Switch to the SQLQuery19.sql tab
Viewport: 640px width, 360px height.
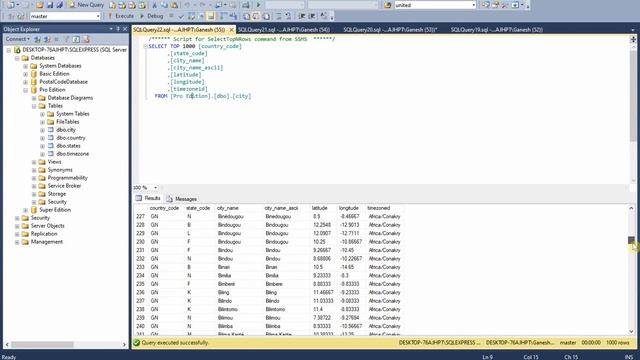click(x=497, y=30)
